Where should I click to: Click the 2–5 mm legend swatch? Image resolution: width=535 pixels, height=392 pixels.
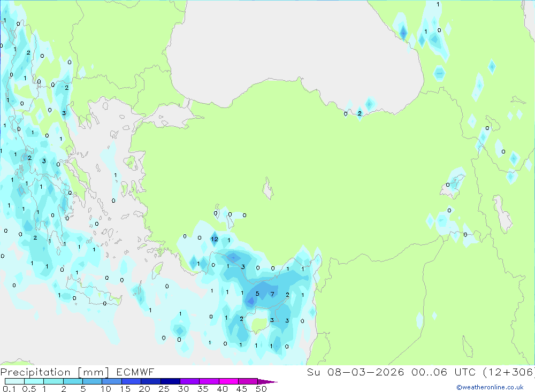(73, 381)
